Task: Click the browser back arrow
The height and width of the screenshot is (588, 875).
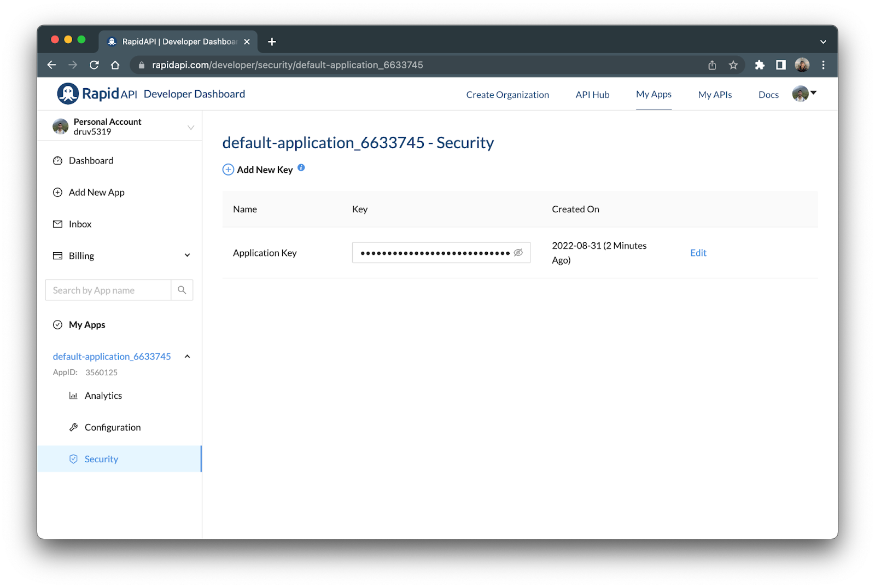Action: 52,65
